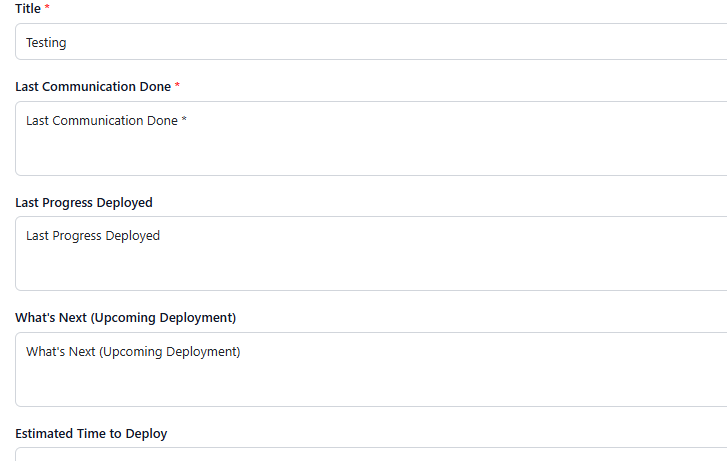
Task: Click the red asterisk beside Last Communication Done
Action: click(x=177, y=85)
